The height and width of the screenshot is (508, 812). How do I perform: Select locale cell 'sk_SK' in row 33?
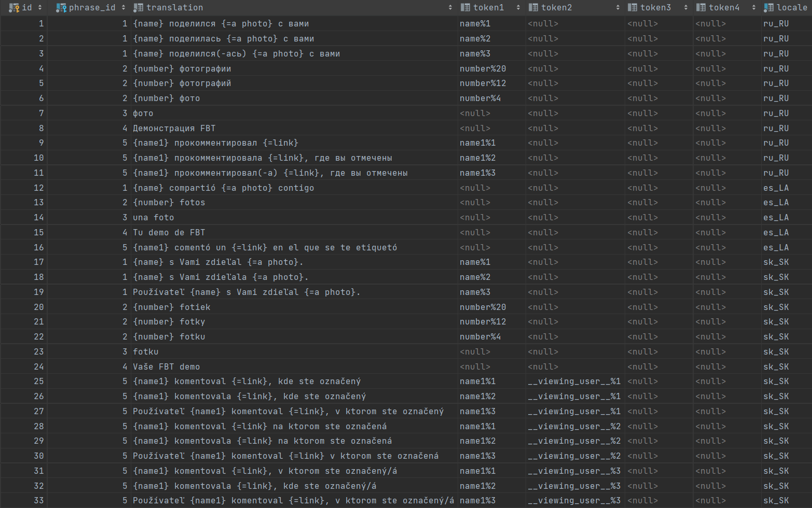pyautogui.click(x=787, y=501)
